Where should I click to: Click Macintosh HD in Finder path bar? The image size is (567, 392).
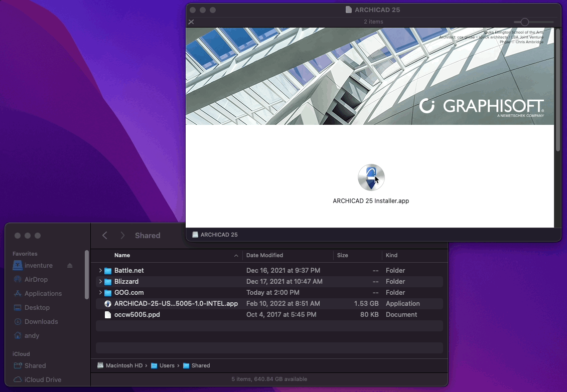coord(120,365)
